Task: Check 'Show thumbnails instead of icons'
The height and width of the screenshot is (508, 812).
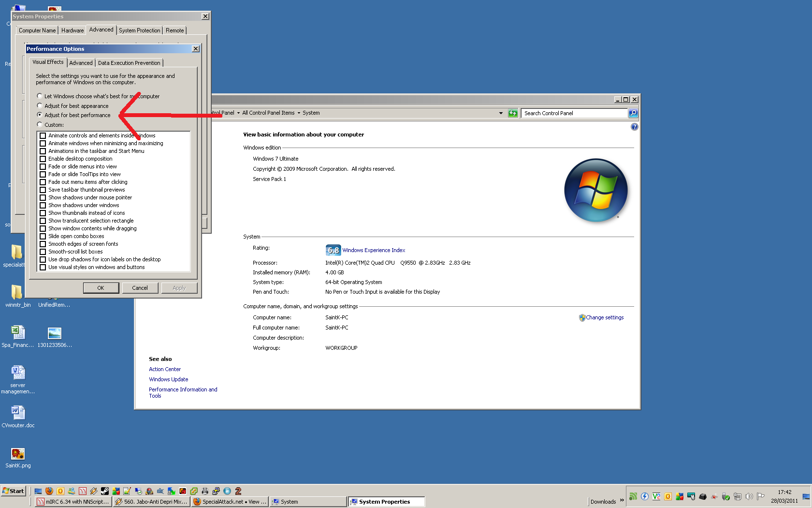Action: [43, 213]
